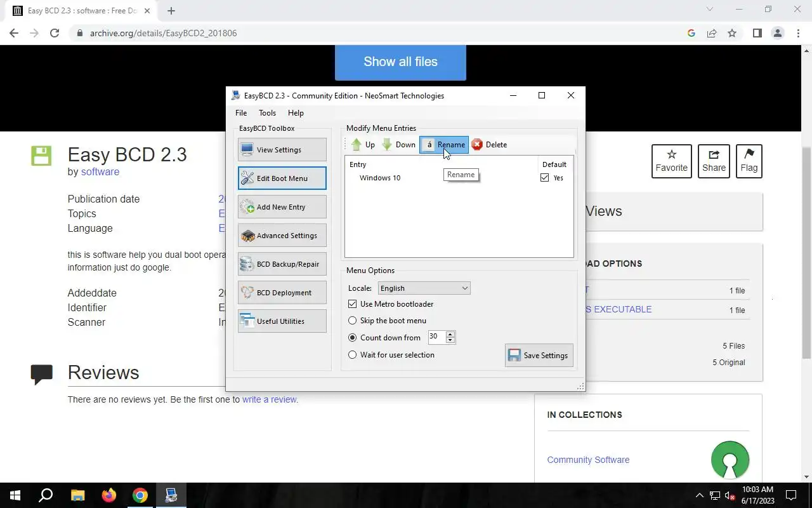Screen dimensions: 812x508
Task: Open a new Chrome tab
Action: pos(171,10)
